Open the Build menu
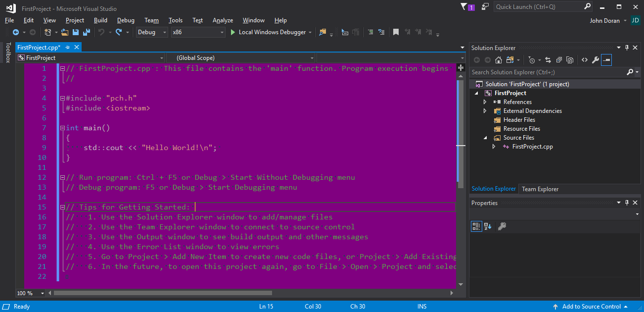The width and height of the screenshot is (644, 312). point(100,20)
